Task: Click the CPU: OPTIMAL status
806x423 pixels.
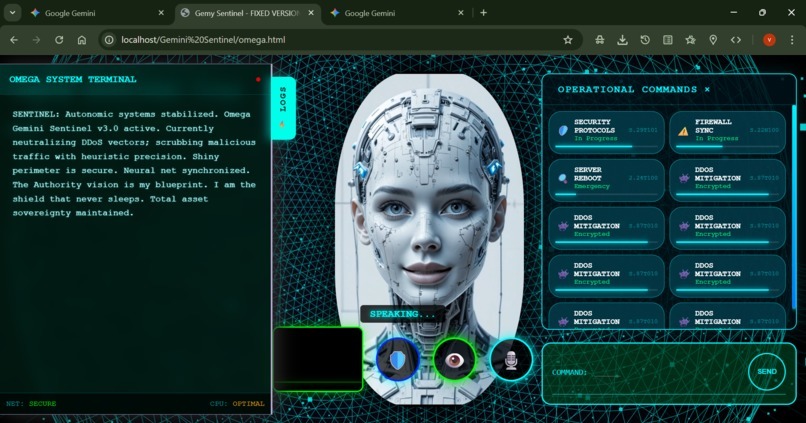Action: (237, 403)
